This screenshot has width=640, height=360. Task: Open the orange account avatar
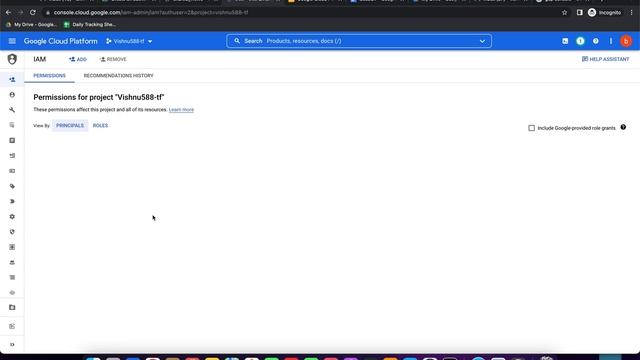pos(626,41)
